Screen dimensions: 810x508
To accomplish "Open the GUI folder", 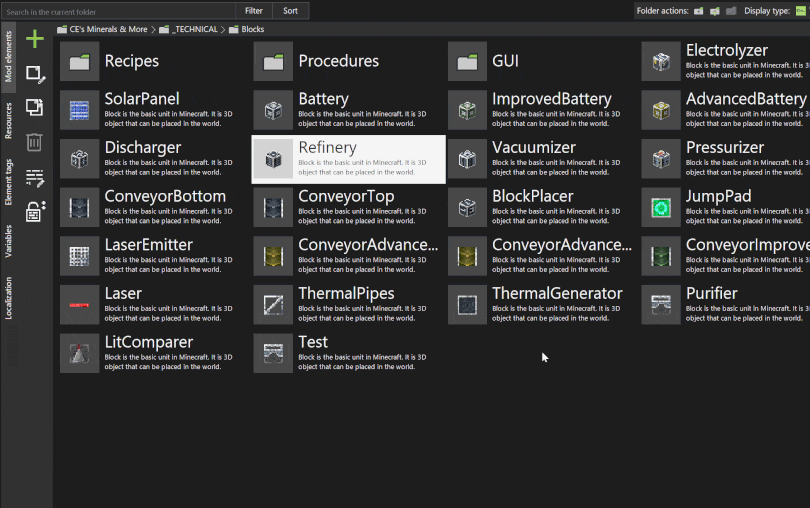I will click(x=468, y=62).
